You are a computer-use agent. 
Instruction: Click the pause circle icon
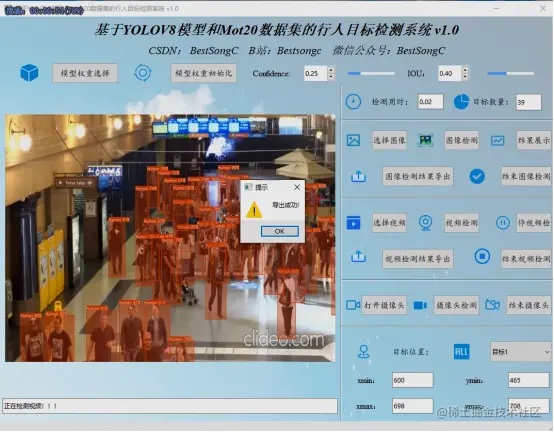(x=503, y=223)
